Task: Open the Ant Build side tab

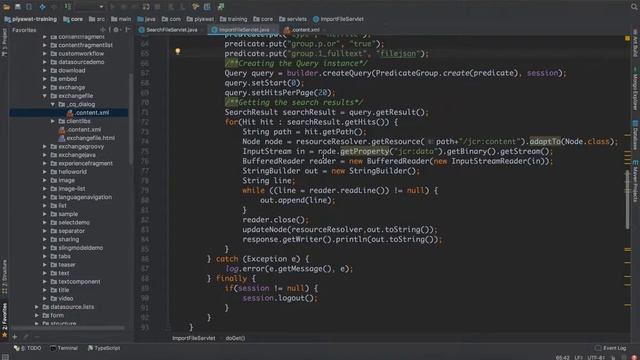Action: [x=636, y=43]
